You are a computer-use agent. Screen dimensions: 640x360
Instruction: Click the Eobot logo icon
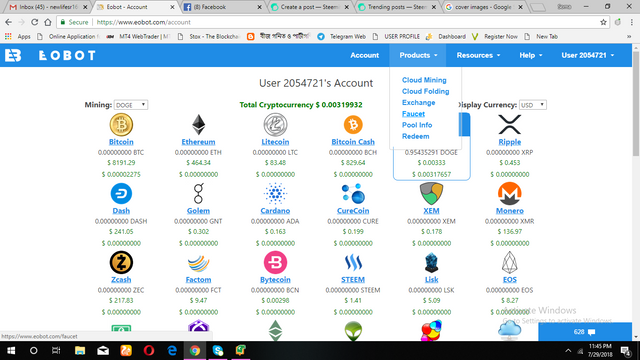(13, 55)
